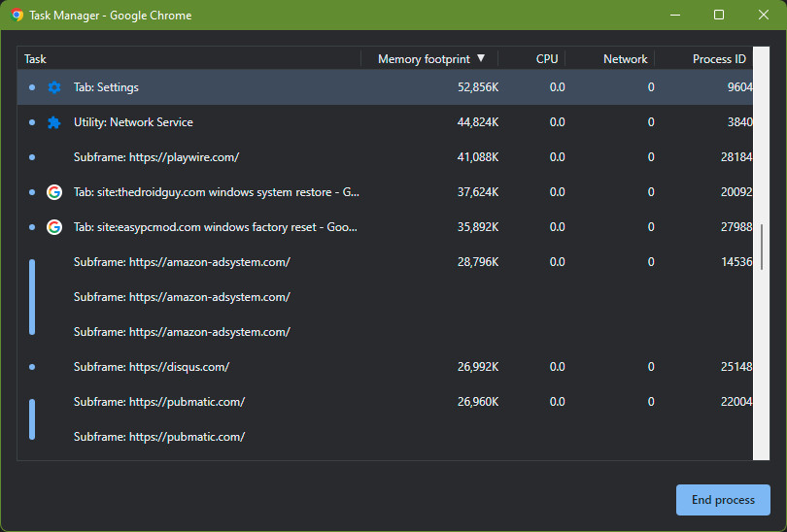The image size is (787, 532).
Task: Click the bullet beside Tab: Settings
Action: pyautogui.click(x=32, y=87)
